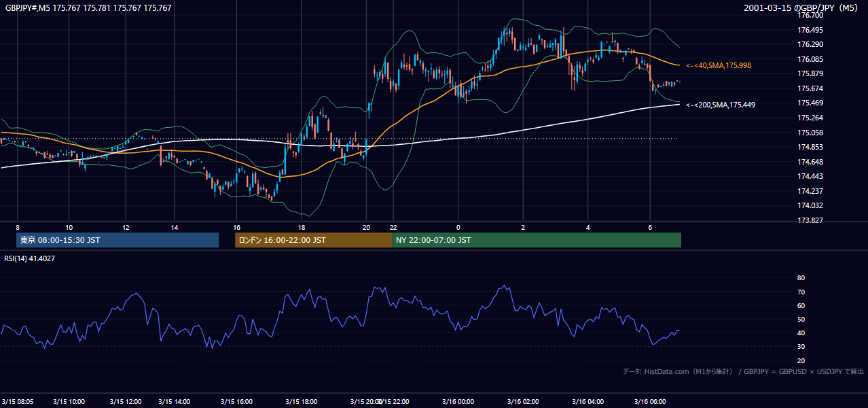Click the hour label 6 under the chart
Image resolution: width=868 pixels, height=408 pixels.
click(651, 227)
